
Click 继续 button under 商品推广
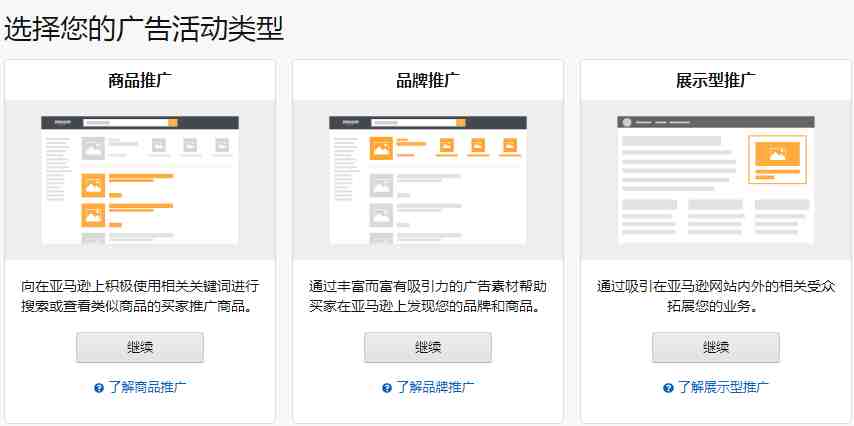[x=140, y=348]
